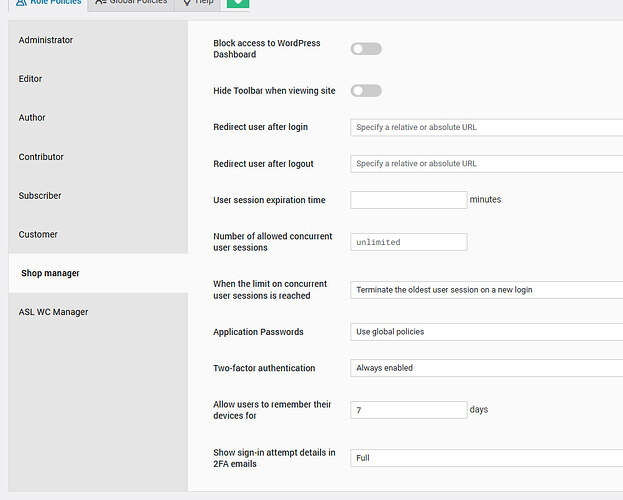Viewport: 623px width, 500px height.
Task: Click the concurrent user sessions number field
Action: (x=408, y=242)
